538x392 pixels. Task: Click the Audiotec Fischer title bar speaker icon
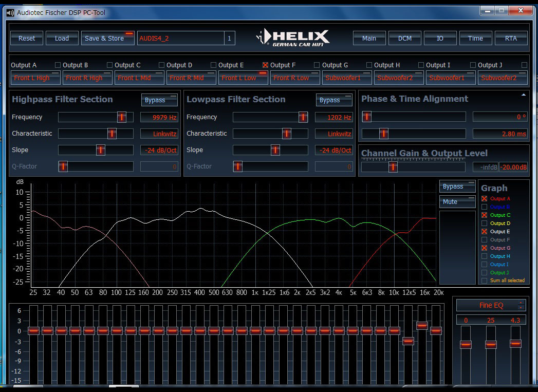click(x=10, y=12)
